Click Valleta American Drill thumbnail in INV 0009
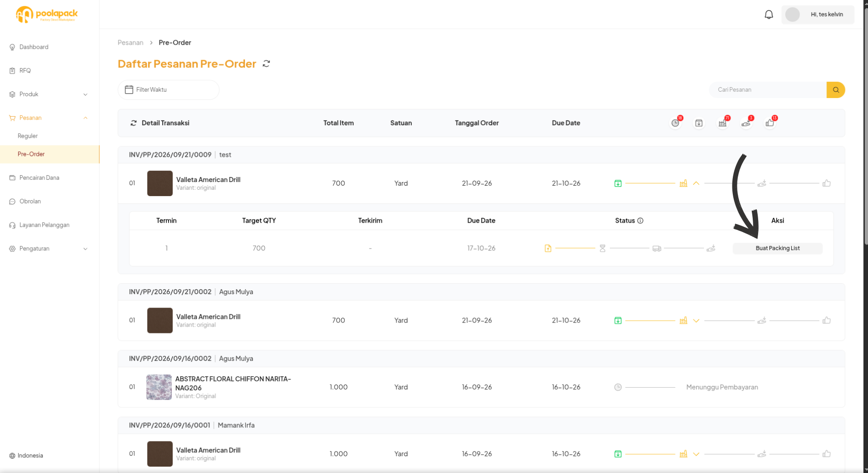Viewport: 868px width, 473px height. (x=160, y=183)
